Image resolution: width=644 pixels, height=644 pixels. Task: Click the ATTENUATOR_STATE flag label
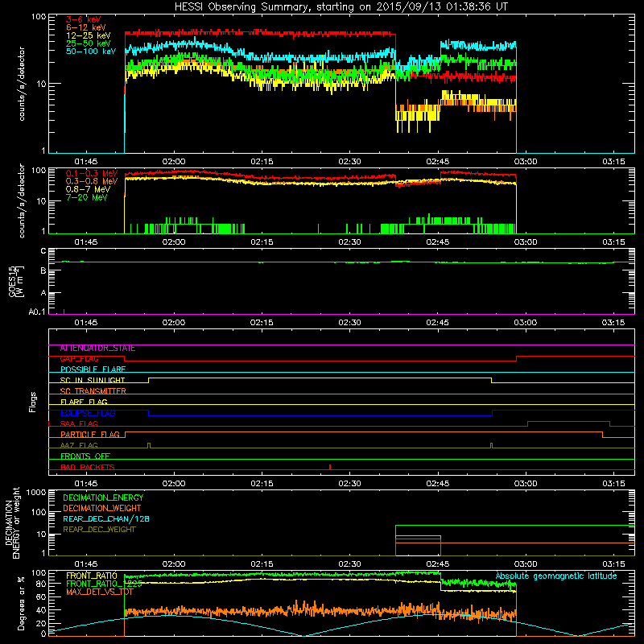click(x=97, y=349)
